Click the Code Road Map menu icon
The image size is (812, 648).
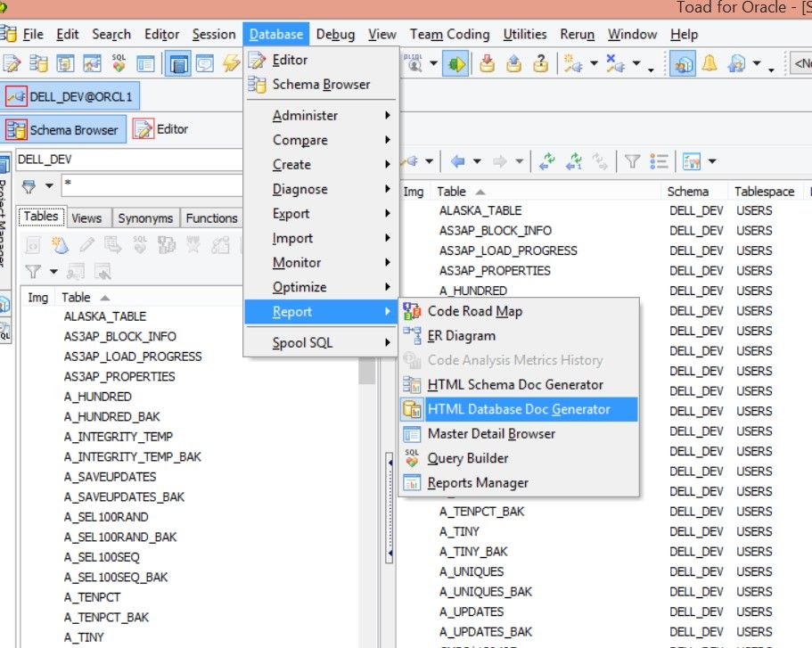pos(412,311)
